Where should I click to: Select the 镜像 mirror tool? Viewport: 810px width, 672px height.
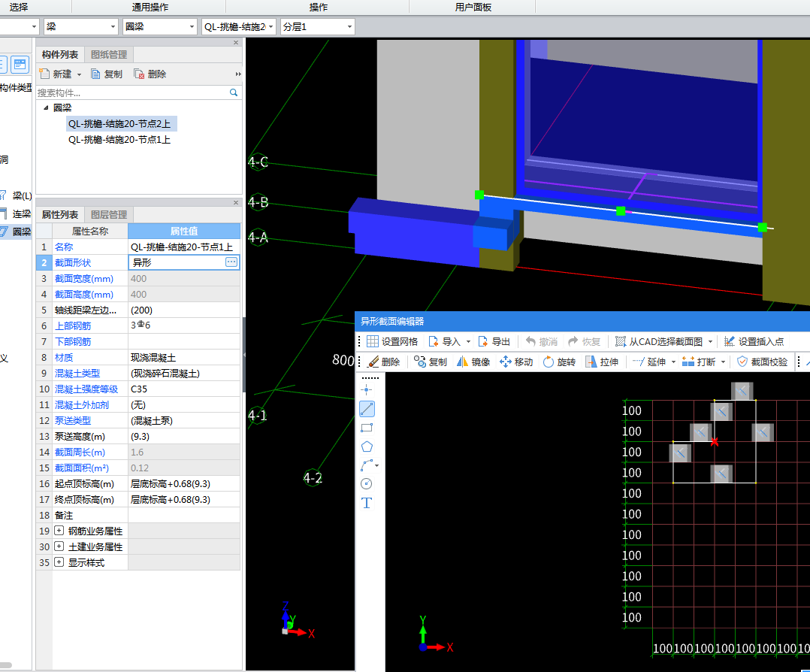[473, 362]
